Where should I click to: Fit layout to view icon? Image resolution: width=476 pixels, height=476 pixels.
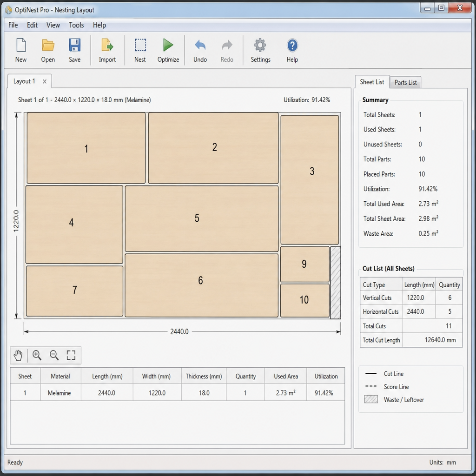coord(71,355)
